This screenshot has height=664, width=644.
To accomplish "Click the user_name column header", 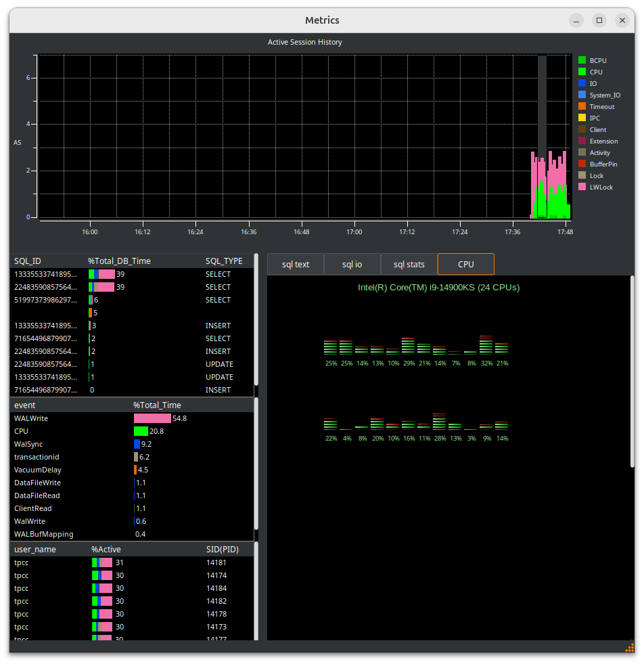I will point(35,549).
